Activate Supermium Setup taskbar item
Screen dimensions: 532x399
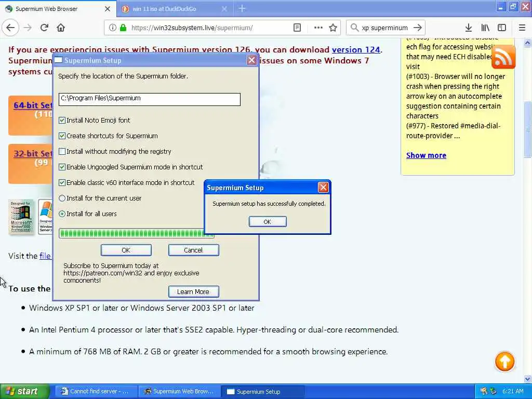pos(262,391)
